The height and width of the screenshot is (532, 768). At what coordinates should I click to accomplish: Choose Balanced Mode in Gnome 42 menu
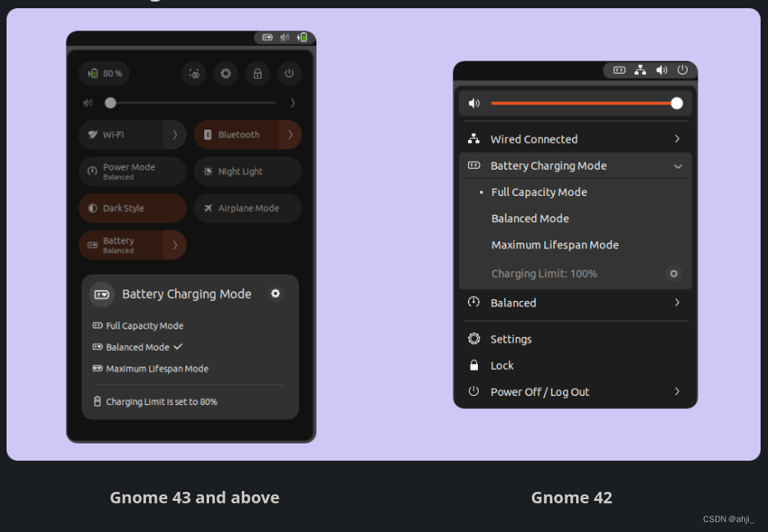(575, 219)
